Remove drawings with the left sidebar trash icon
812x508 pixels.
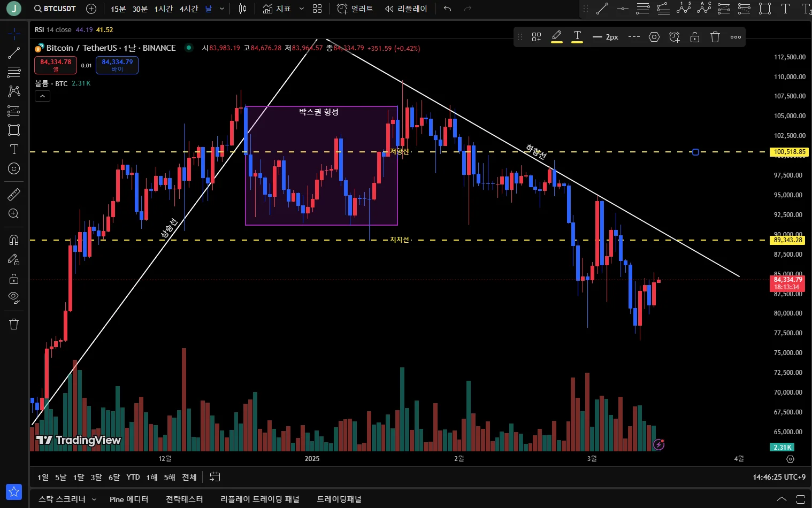pos(14,324)
